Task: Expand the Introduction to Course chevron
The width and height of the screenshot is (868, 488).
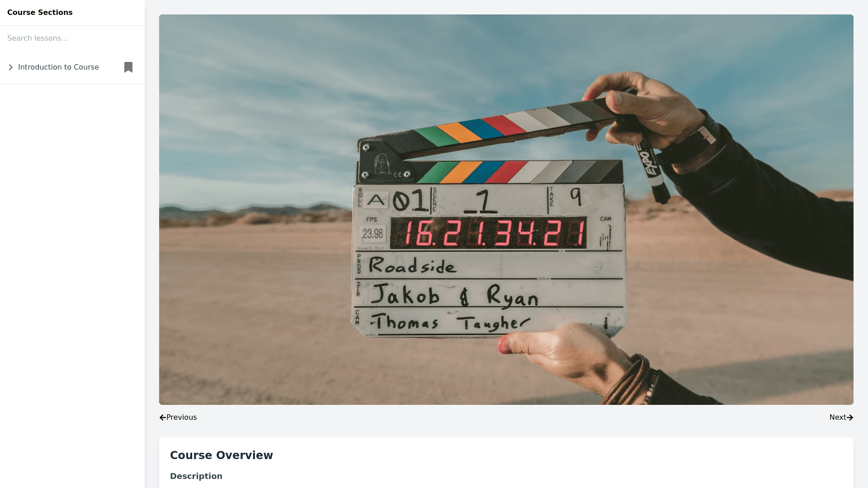Action: 11,67
